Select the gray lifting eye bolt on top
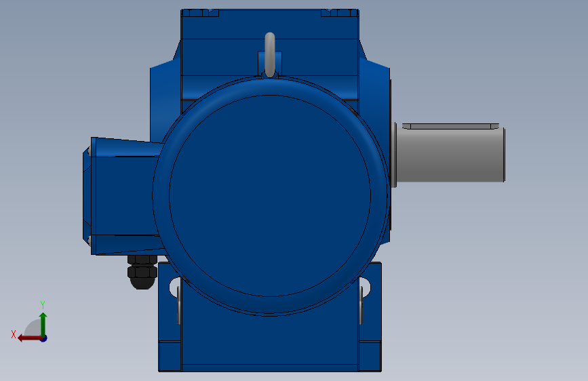This screenshot has height=381, width=588. pyautogui.click(x=270, y=55)
